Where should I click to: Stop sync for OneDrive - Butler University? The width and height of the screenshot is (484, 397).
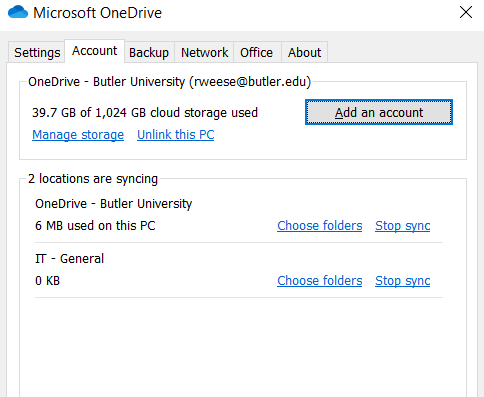[403, 226]
